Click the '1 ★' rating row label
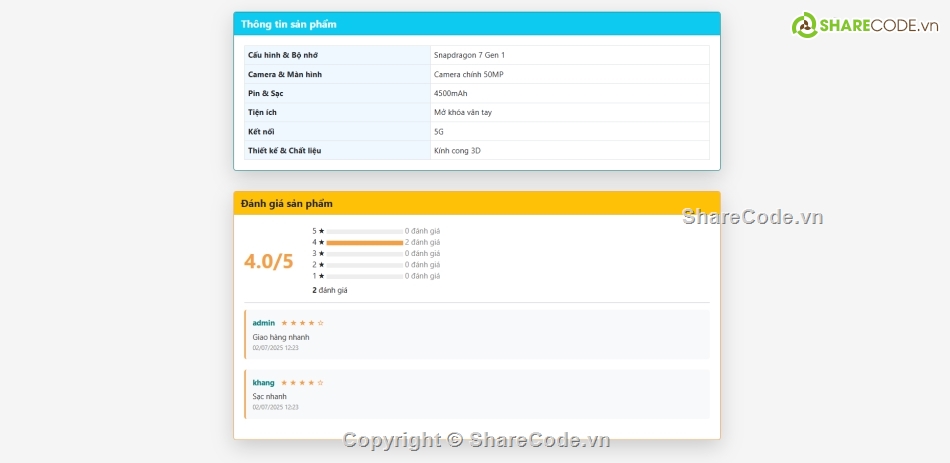 point(319,276)
